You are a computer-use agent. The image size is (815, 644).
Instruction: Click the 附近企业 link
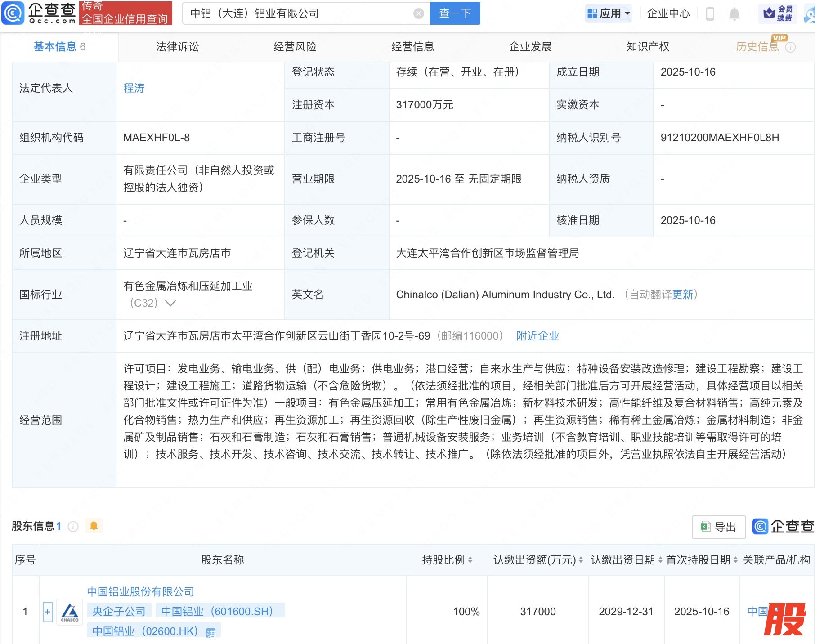(537, 336)
